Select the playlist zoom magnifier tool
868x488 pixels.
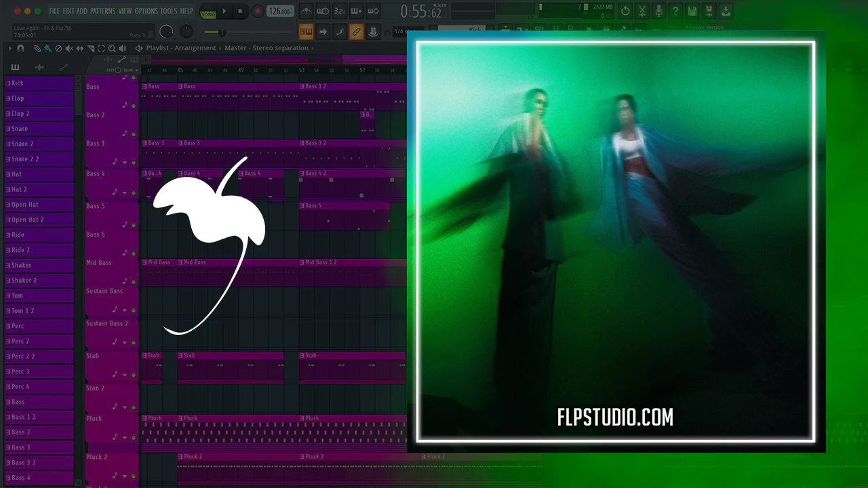[112, 49]
